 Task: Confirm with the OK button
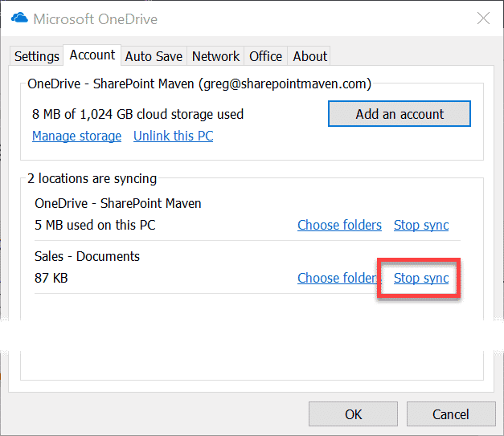pyautogui.click(x=353, y=414)
